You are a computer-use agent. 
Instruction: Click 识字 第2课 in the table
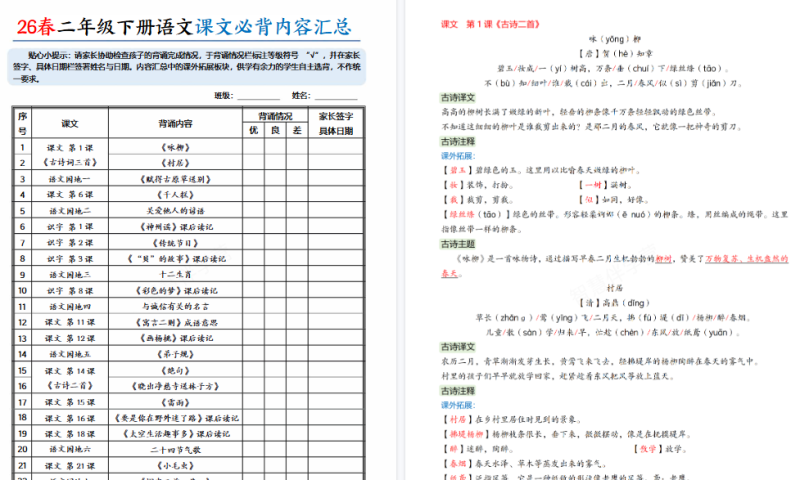[x=70, y=243]
